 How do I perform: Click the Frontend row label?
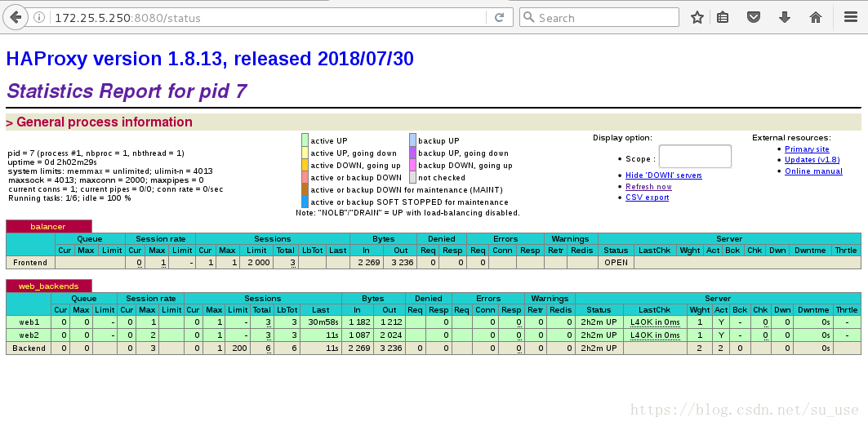point(30,262)
